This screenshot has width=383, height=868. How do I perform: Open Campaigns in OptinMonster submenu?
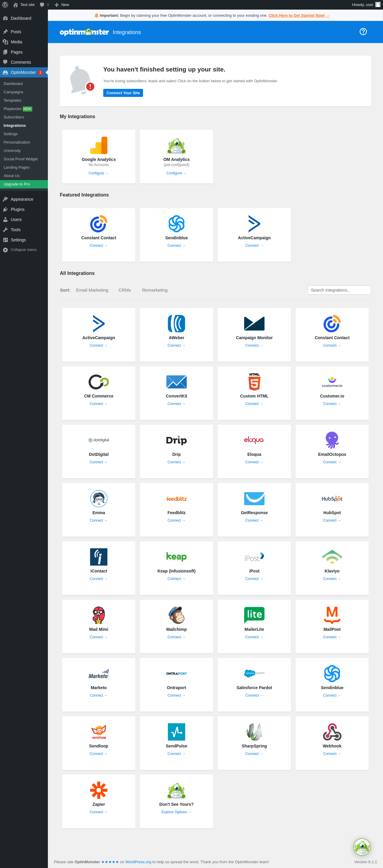tap(13, 92)
